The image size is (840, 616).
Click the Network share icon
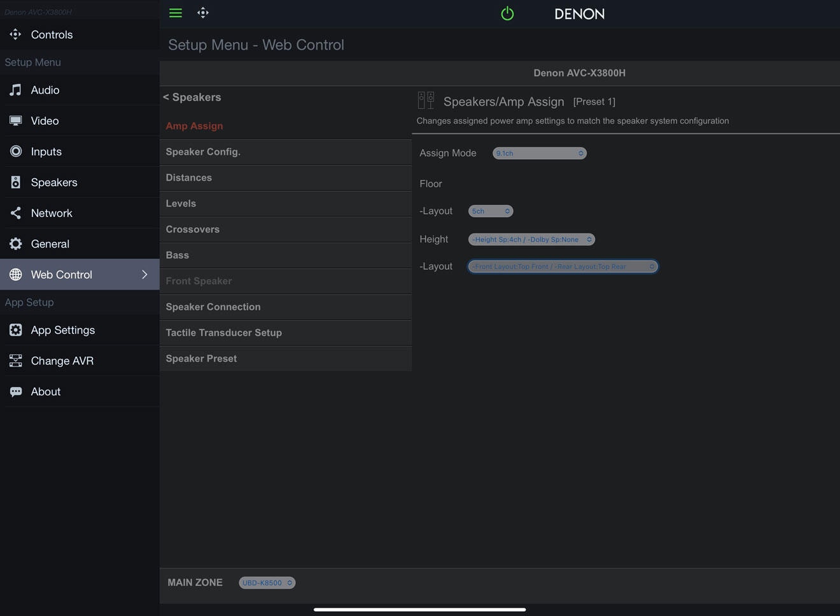click(x=15, y=213)
